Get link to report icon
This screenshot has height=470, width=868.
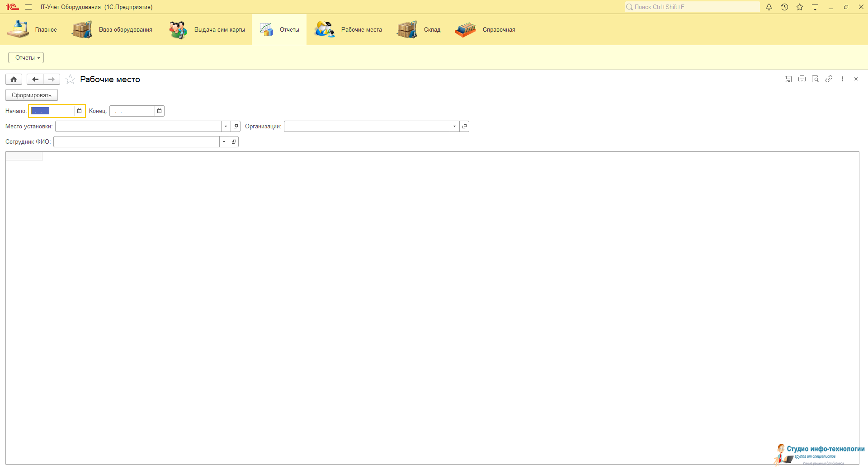pyautogui.click(x=829, y=79)
